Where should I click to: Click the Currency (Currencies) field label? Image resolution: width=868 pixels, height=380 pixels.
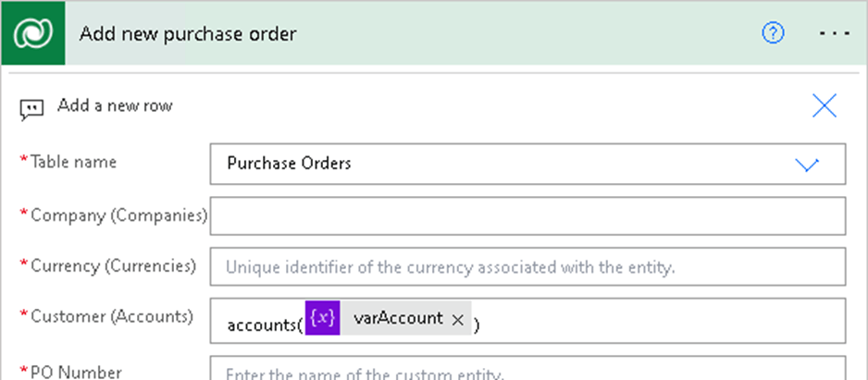[113, 265]
